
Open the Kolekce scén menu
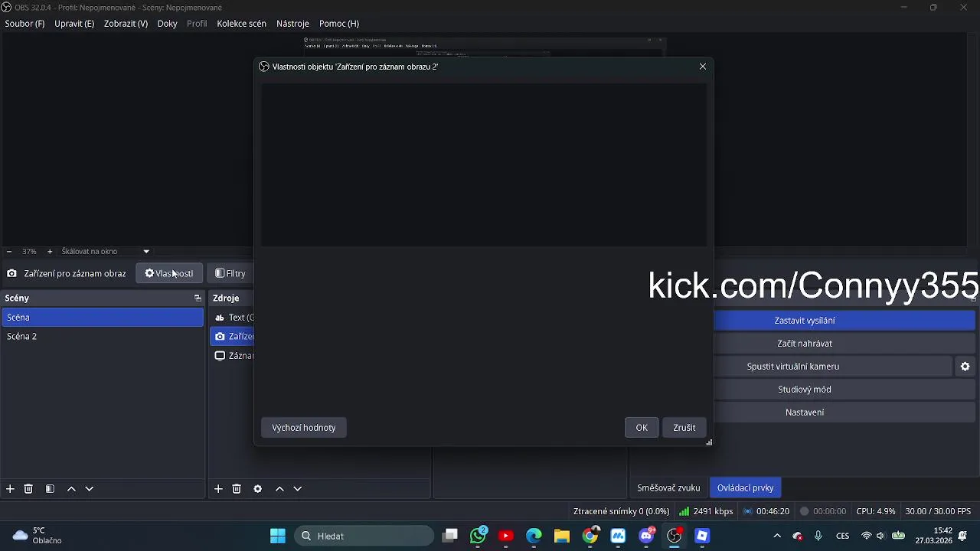[241, 24]
